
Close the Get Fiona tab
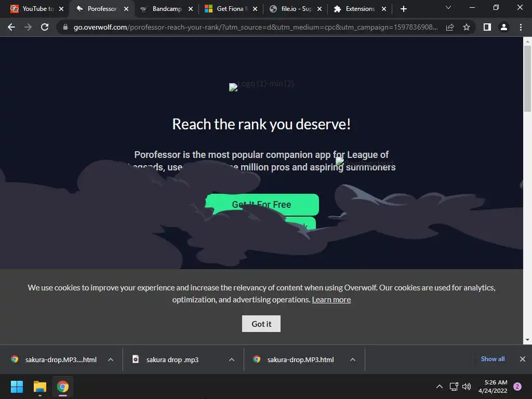pos(255,9)
